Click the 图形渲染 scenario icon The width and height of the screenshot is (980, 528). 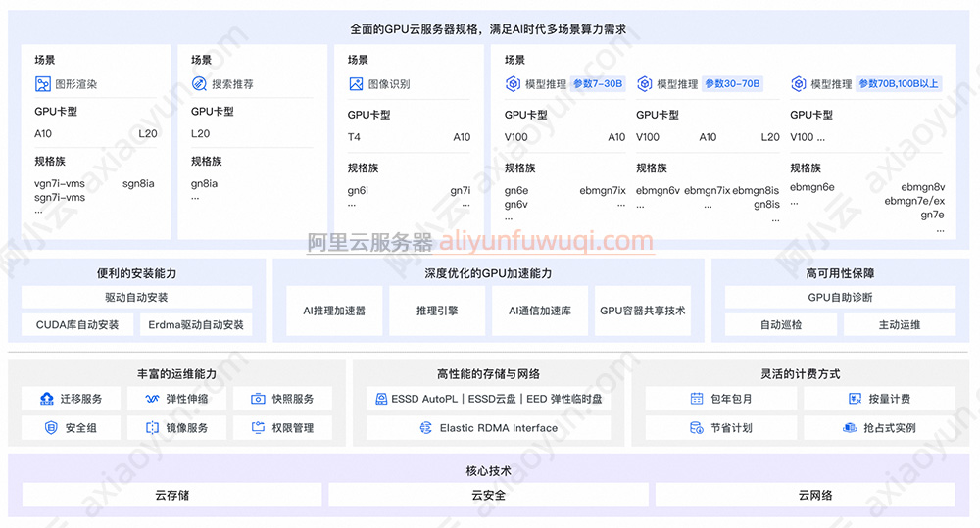42,83
